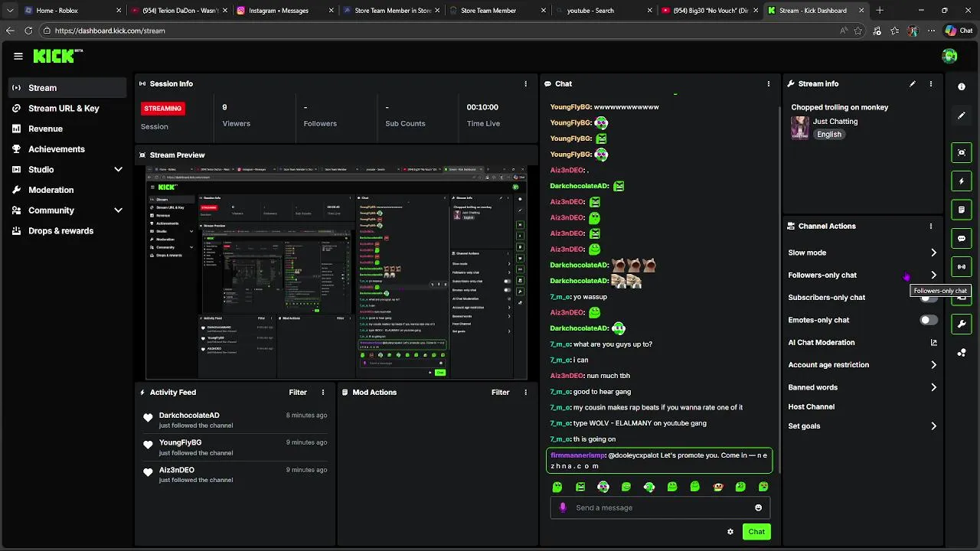Open Achievements page in sidebar
Viewport: 980px width, 551px height.
coord(67,149)
